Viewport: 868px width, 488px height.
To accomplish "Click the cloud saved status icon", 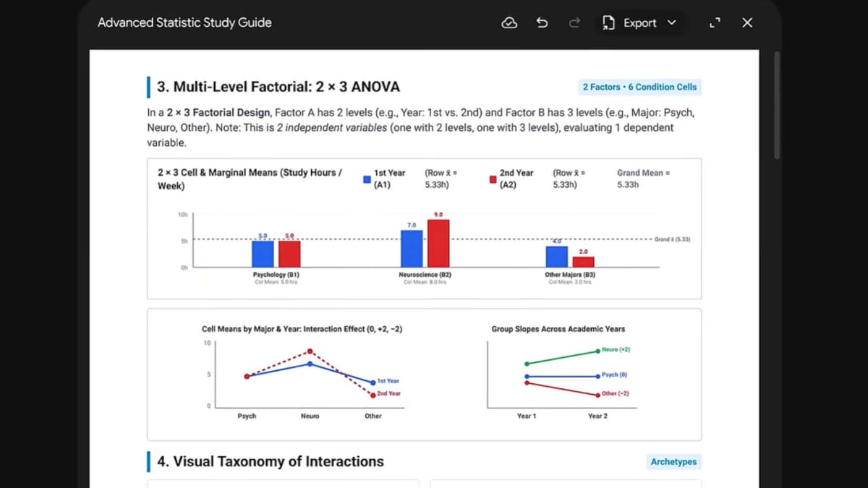I will [x=509, y=23].
